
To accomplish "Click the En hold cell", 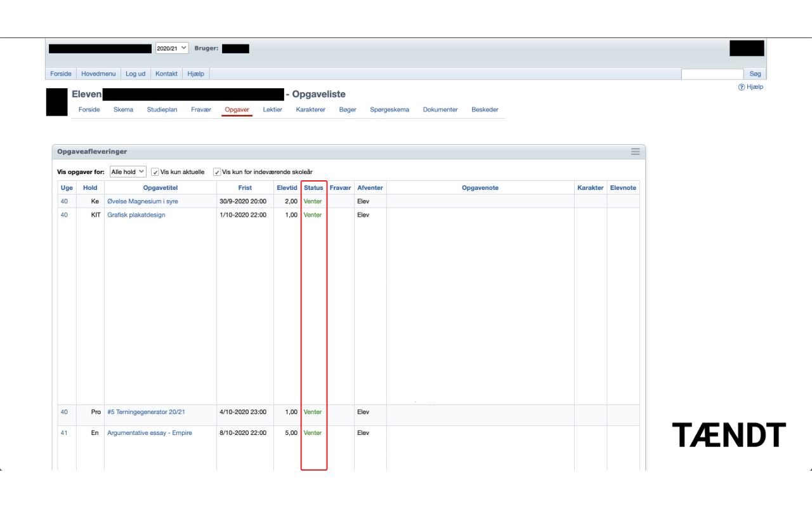I will (x=96, y=433).
